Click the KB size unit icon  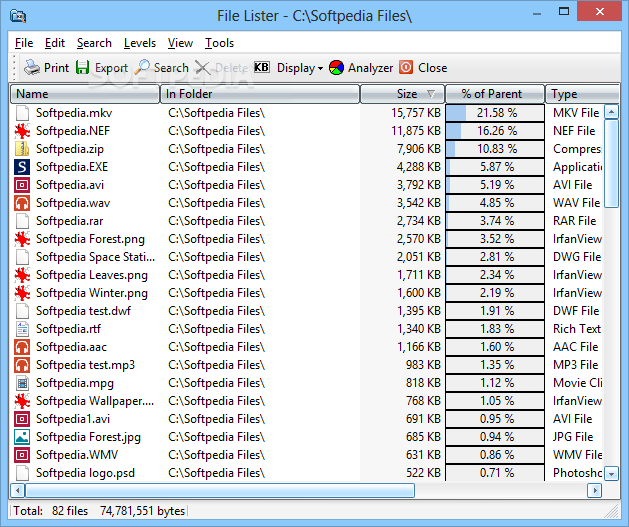coord(262,67)
